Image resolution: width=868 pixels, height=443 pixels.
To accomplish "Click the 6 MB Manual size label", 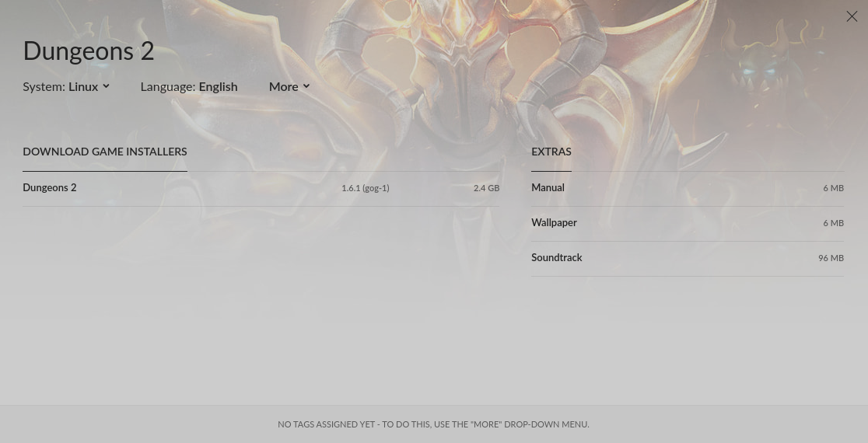I will point(833,188).
